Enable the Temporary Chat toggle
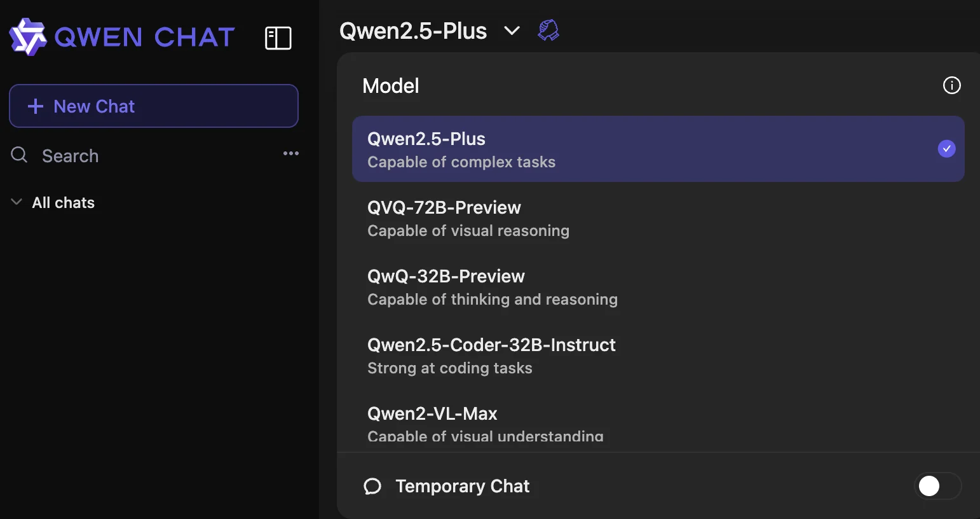 click(x=938, y=486)
